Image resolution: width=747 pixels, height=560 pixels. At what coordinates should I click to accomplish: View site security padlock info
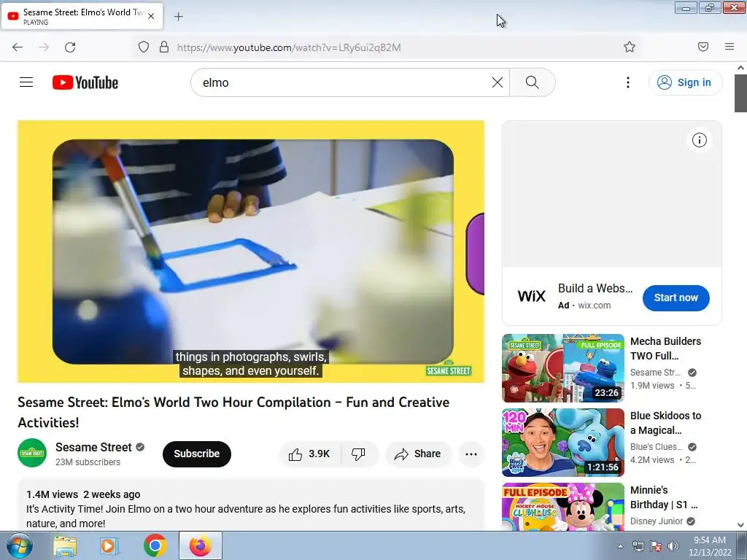[164, 47]
